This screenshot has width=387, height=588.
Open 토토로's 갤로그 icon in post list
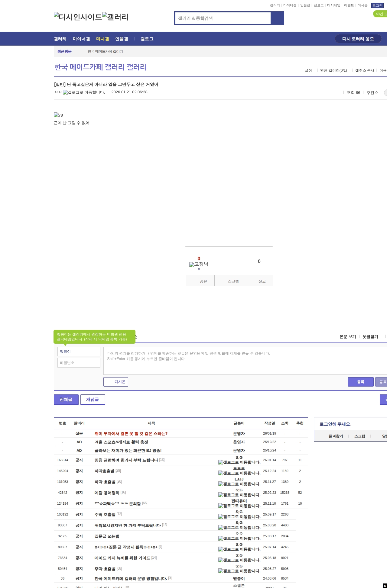pos(239,473)
